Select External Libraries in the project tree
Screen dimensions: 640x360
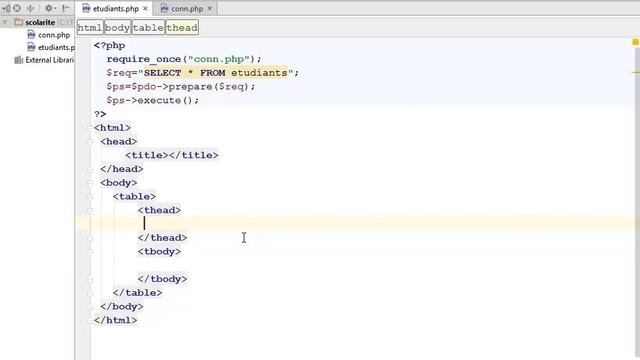point(50,60)
